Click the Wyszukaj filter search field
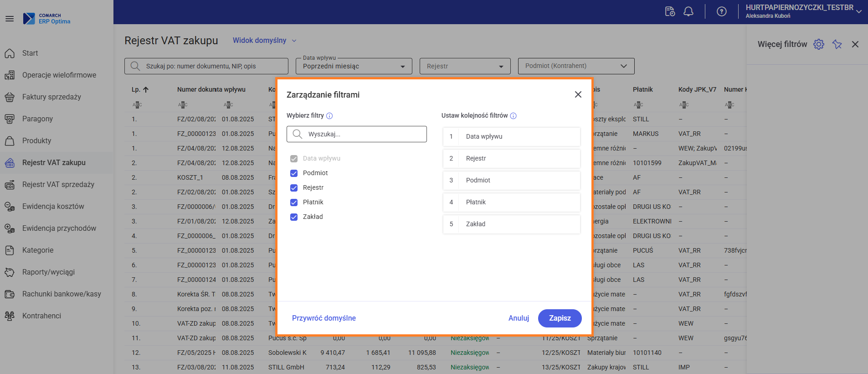868x374 pixels. [357, 134]
